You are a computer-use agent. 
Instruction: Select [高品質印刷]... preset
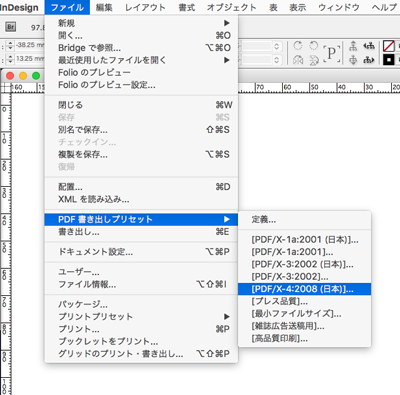click(305, 339)
